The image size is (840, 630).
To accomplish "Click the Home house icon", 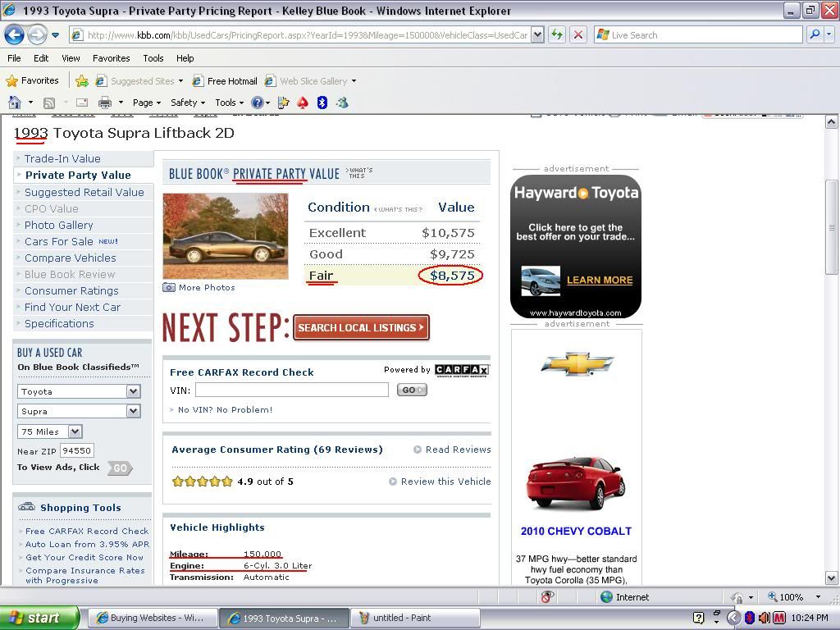I will click(x=15, y=103).
